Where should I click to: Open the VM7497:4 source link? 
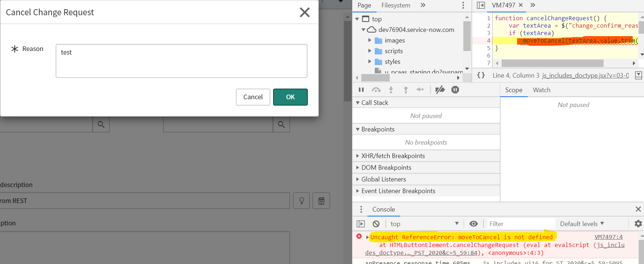(609, 237)
